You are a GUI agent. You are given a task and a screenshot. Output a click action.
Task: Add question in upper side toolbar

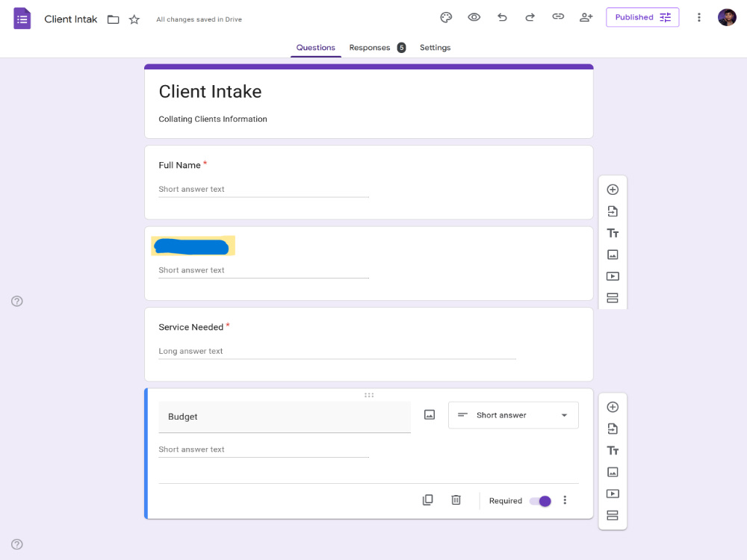point(613,190)
